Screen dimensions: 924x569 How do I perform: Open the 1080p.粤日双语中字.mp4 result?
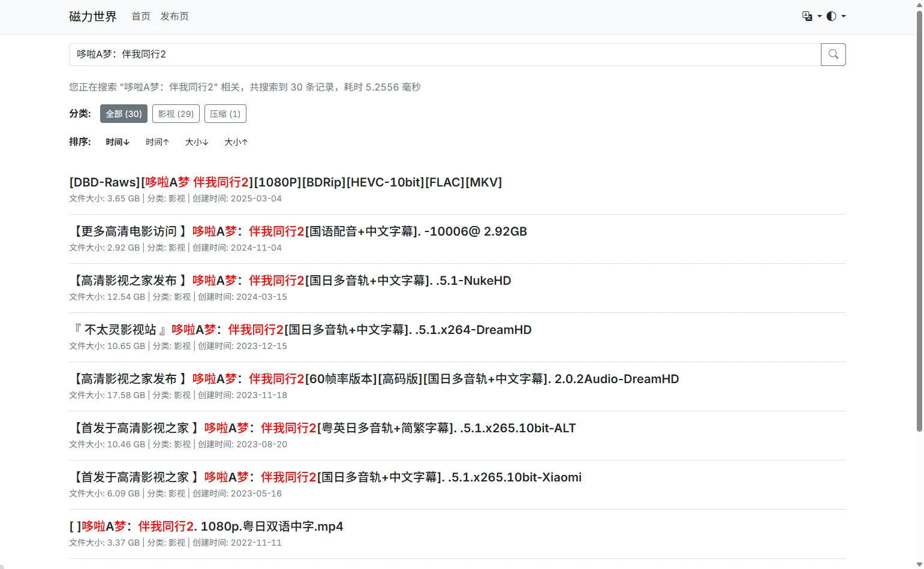coord(206,526)
